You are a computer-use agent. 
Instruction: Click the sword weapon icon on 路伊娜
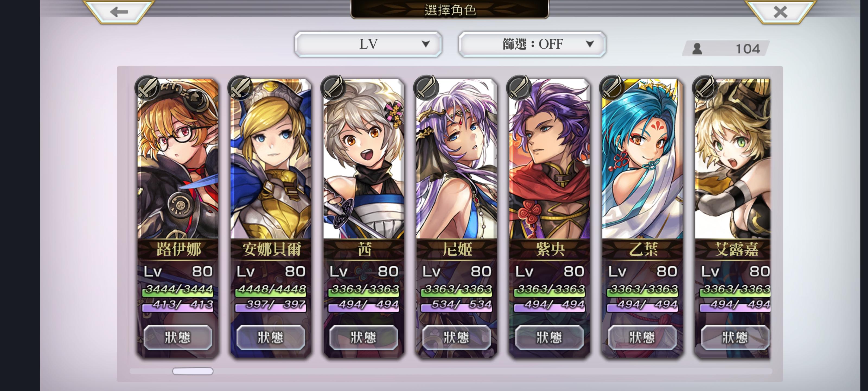pyautogui.click(x=147, y=88)
